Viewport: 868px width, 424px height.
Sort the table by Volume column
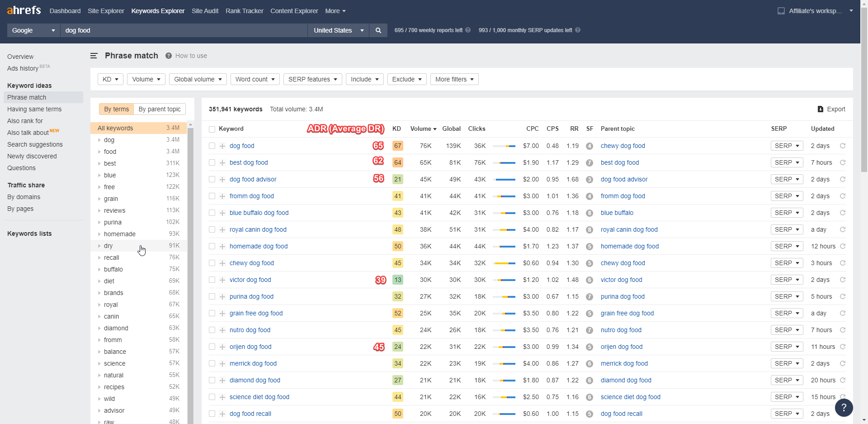[x=423, y=129]
